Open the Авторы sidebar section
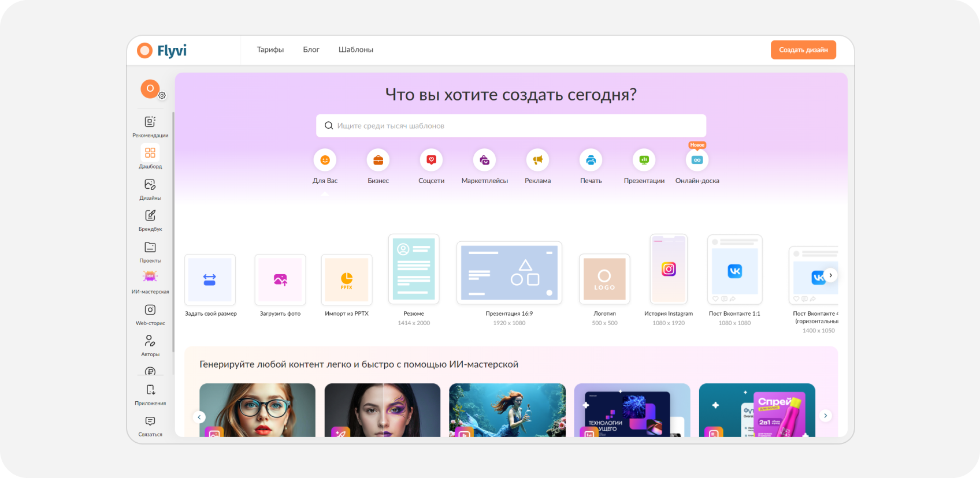This screenshot has height=478, width=980. point(150,346)
